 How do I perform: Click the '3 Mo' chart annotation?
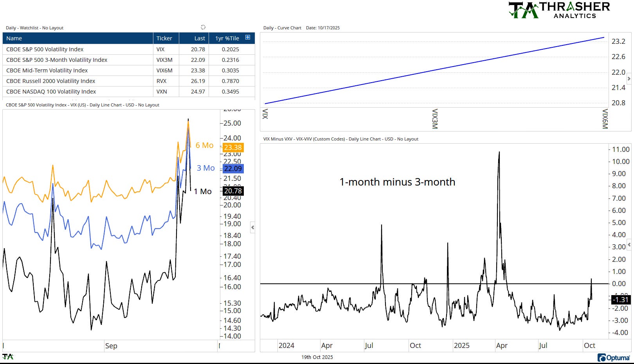click(206, 168)
